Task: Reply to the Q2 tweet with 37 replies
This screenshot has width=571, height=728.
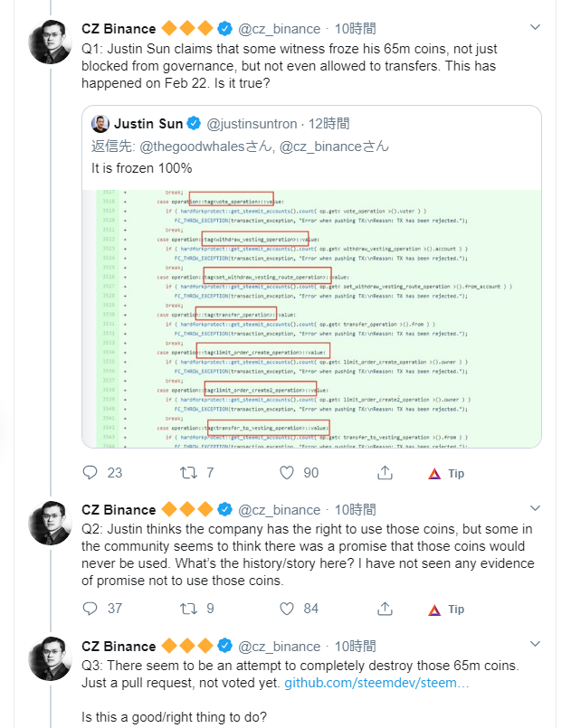Action: (x=90, y=609)
